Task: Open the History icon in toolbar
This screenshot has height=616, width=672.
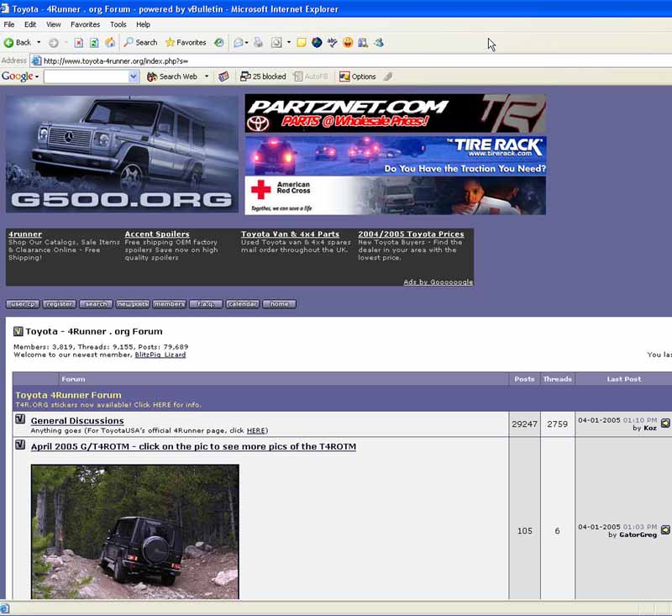Action: [219, 42]
